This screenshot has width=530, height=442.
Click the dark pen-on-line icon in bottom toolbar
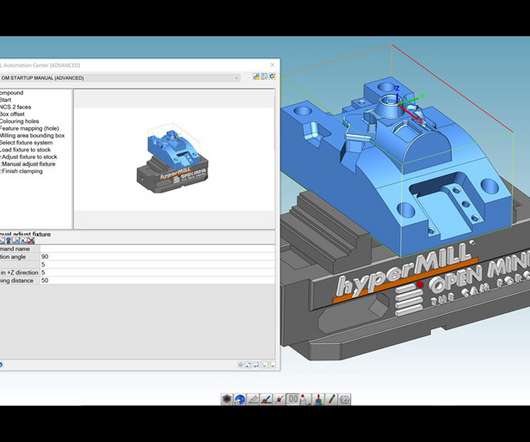pyautogui.click(x=266, y=399)
